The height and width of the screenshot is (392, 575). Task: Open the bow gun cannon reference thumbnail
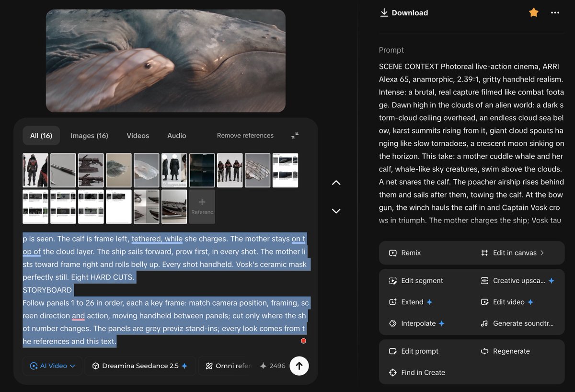coord(91,170)
